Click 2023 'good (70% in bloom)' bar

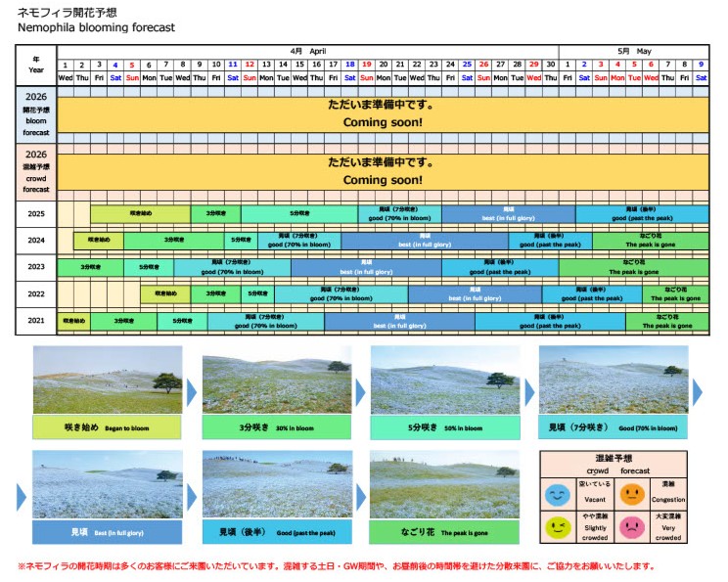pyautogui.click(x=233, y=267)
